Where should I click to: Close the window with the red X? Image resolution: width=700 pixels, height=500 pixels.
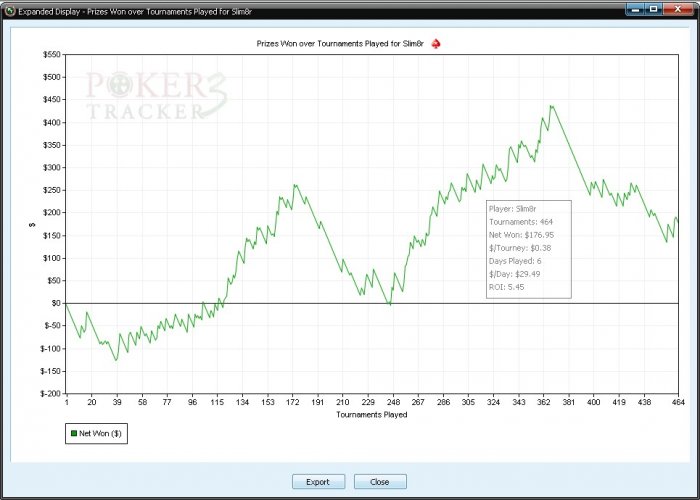678,9
